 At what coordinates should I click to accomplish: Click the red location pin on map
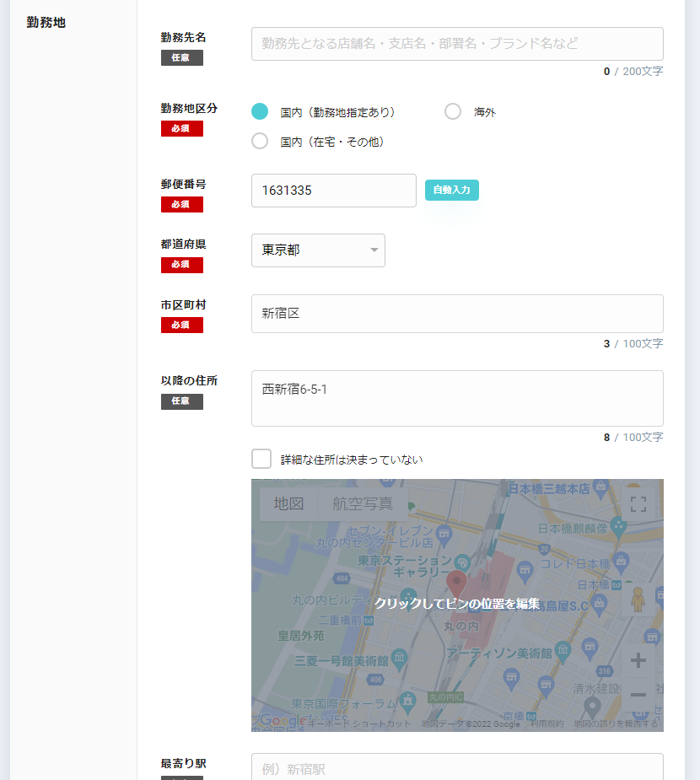click(x=456, y=585)
